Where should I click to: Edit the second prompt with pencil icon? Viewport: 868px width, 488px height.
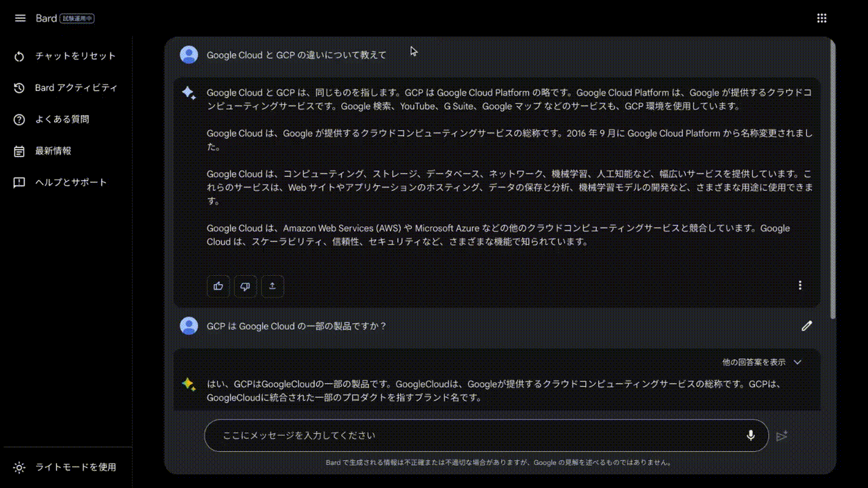(x=806, y=326)
